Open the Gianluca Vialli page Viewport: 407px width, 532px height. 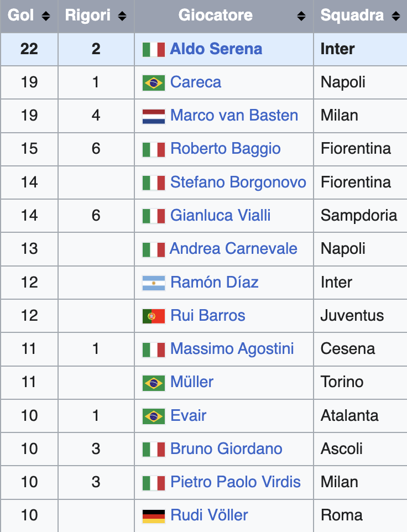click(x=221, y=216)
